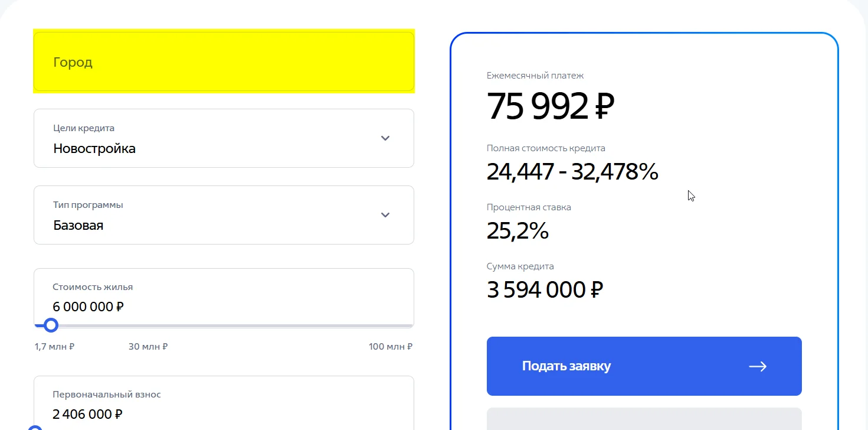
Task: Select the 1,7 млн ₽ slider mark
Action: pyautogui.click(x=54, y=347)
